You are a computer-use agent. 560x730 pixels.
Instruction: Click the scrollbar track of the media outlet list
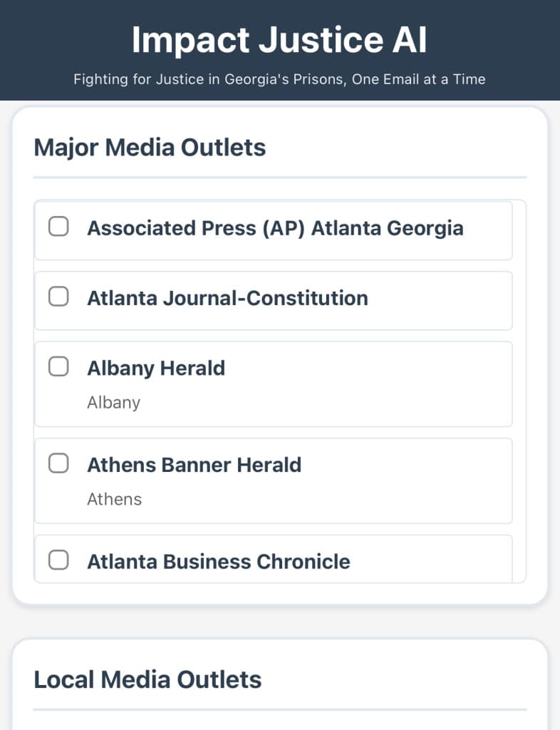519,392
